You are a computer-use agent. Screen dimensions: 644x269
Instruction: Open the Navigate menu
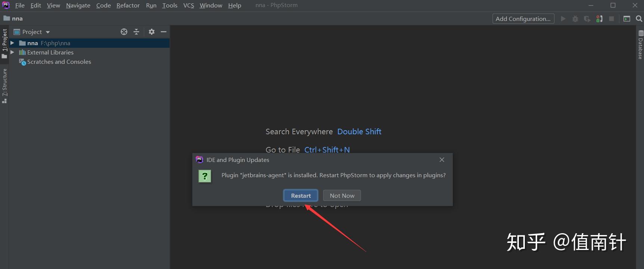click(x=78, y=6)
